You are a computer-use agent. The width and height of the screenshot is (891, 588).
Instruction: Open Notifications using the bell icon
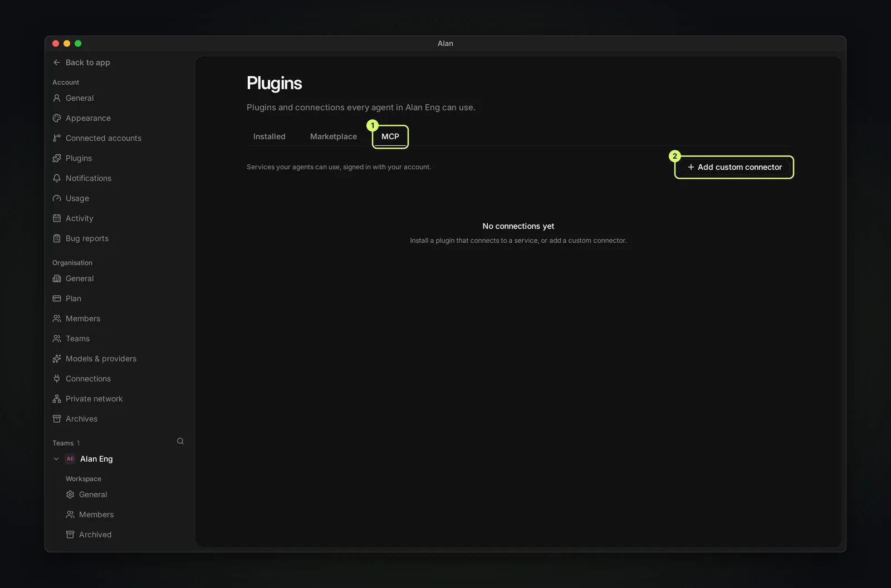tap(57, 178)
